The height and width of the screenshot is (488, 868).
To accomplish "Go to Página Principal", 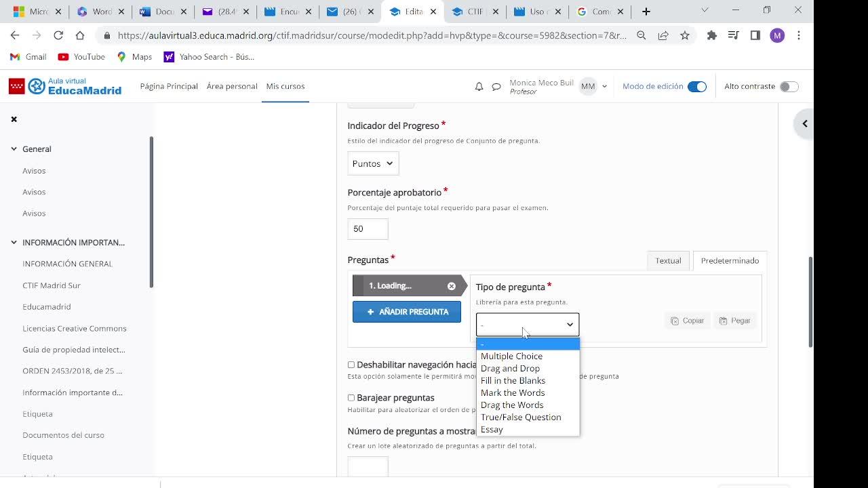I will [169, 86].
